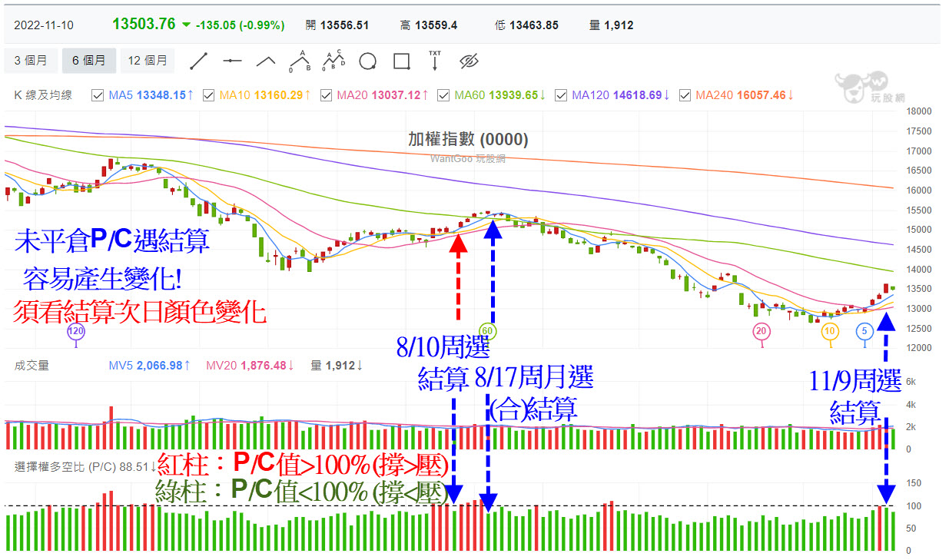Image resolution: width=949 pixels, height=560 pixels.
Task: Select the ABCD wave pattern tool
Action: 333,60
